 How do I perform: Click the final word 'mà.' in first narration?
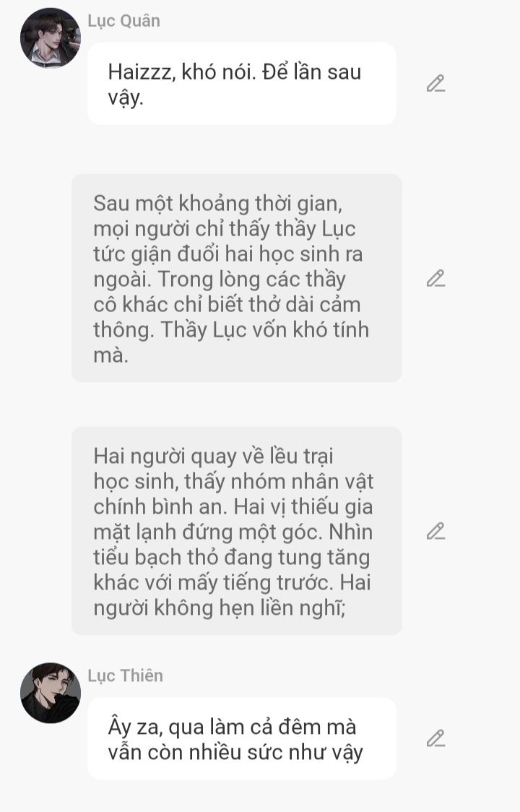pyautogui.click(x=110, y=355)
